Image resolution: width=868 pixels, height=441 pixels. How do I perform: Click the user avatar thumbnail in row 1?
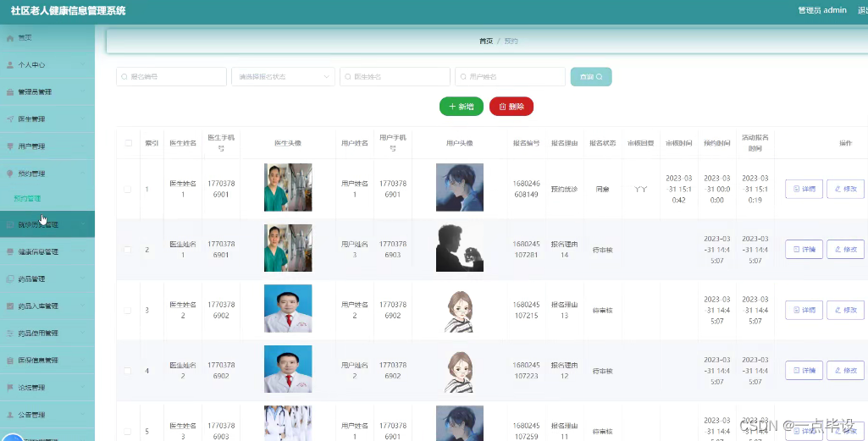pyautogui.click(x=460, y=188)
